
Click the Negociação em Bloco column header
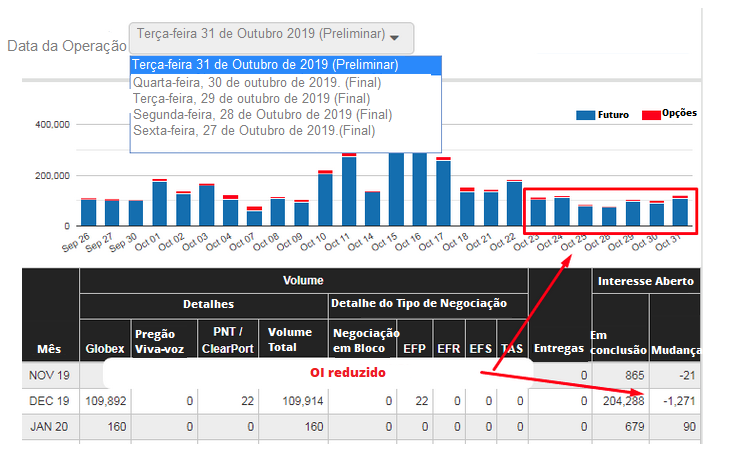365,339
